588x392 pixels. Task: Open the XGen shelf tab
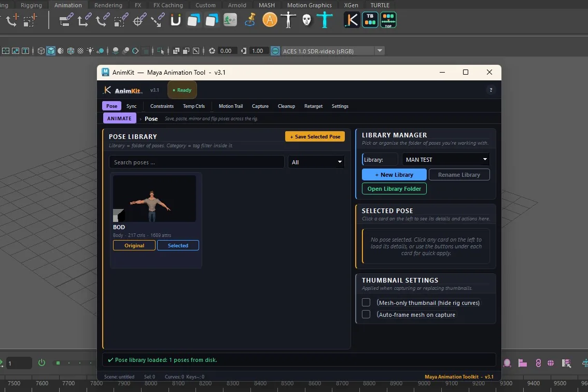point(351,5)
